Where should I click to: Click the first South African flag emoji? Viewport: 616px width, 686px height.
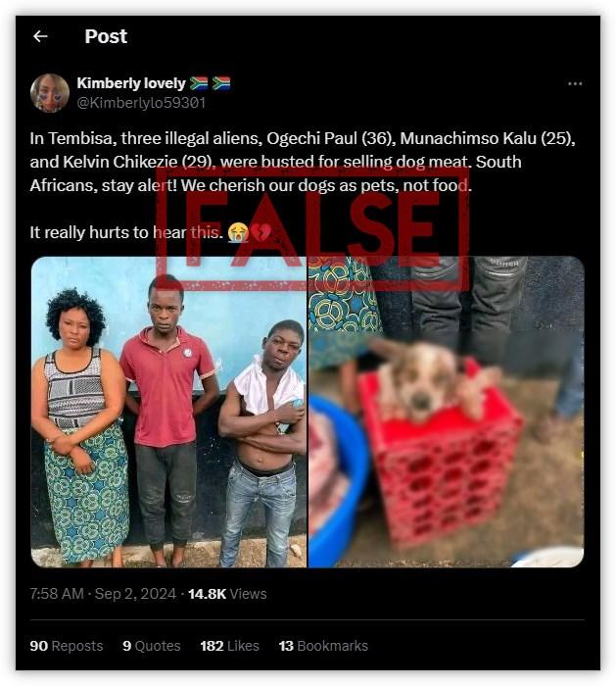tap(199, 83)
